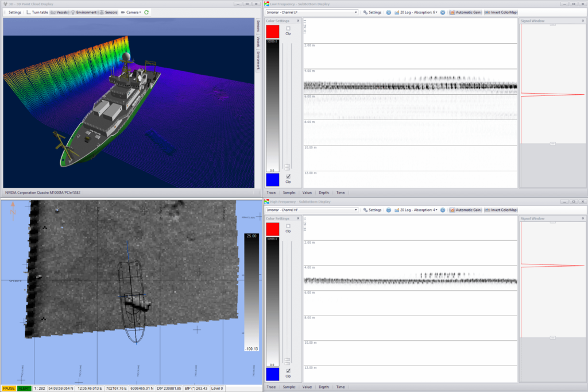Screen dimensions: 588x392
Task: Pin the High Frequency Signal Window panel
Action: click(583, 218)
